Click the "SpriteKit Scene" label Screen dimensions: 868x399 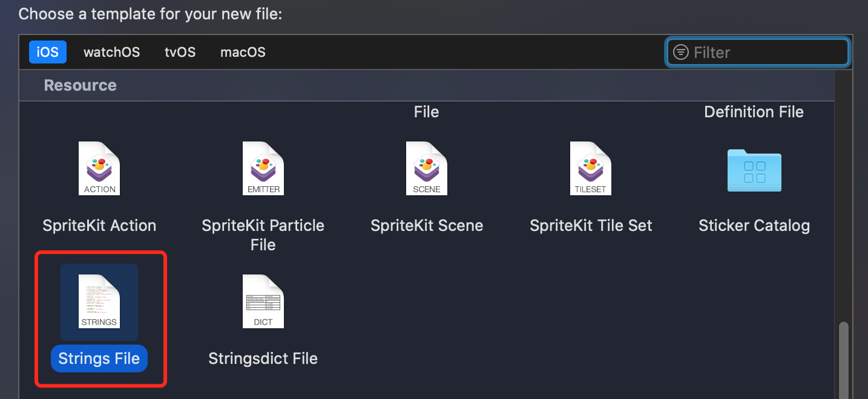[427, 225]
